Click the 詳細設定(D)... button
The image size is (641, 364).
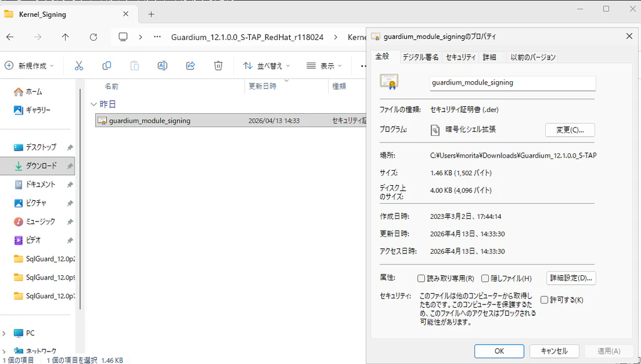571,278
